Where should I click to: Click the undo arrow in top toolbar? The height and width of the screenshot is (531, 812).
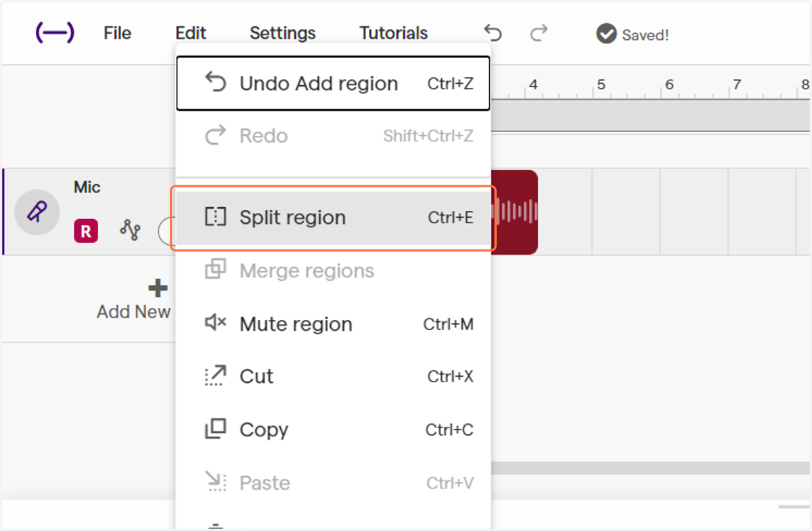493,33
